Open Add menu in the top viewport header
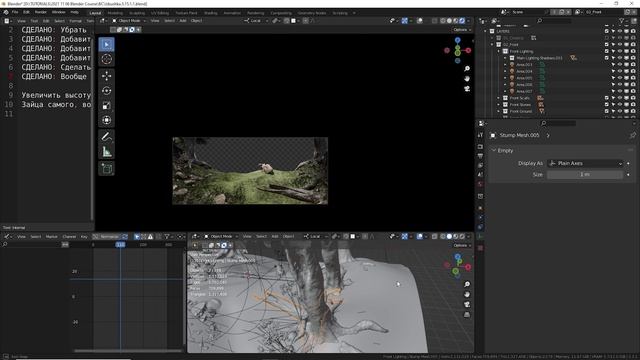Viewport: 640px width, 360px height. tap(183, 20)
